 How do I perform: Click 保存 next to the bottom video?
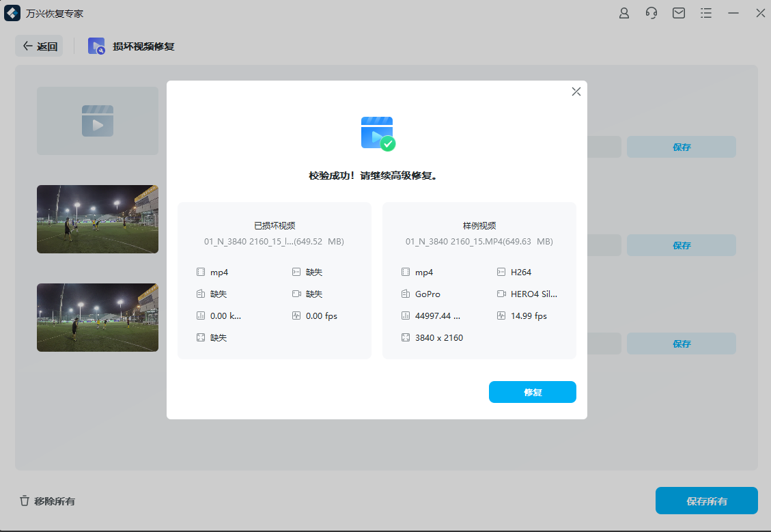[681, 343]
